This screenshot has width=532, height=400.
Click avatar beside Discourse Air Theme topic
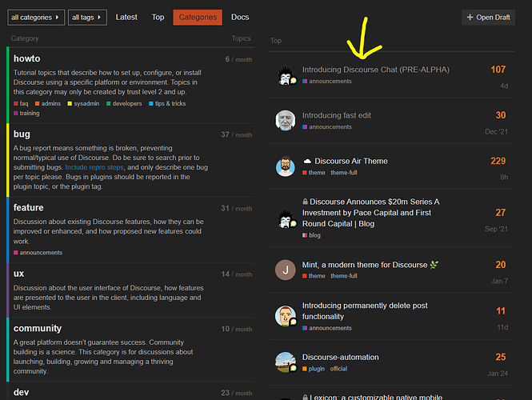point(286,166)
